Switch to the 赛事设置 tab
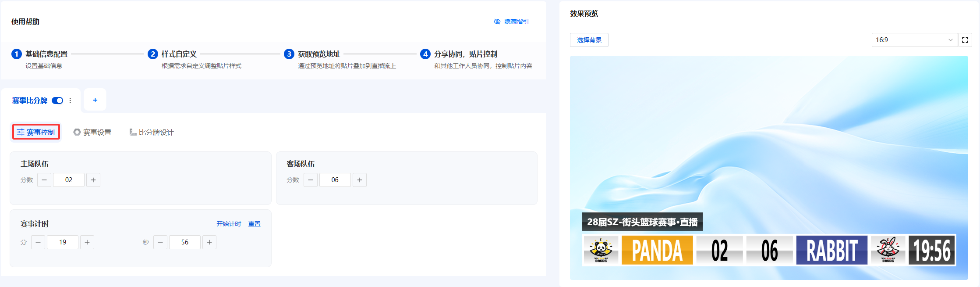Image resolution: width=980 pixels, height=287 pixels. [92, 132]
